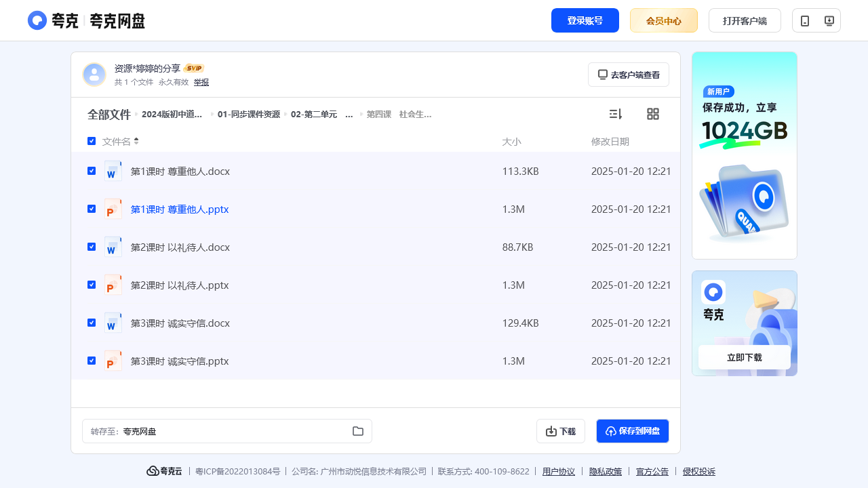Open file 第1课时 尊重他人.pptx

pos(180,209)
